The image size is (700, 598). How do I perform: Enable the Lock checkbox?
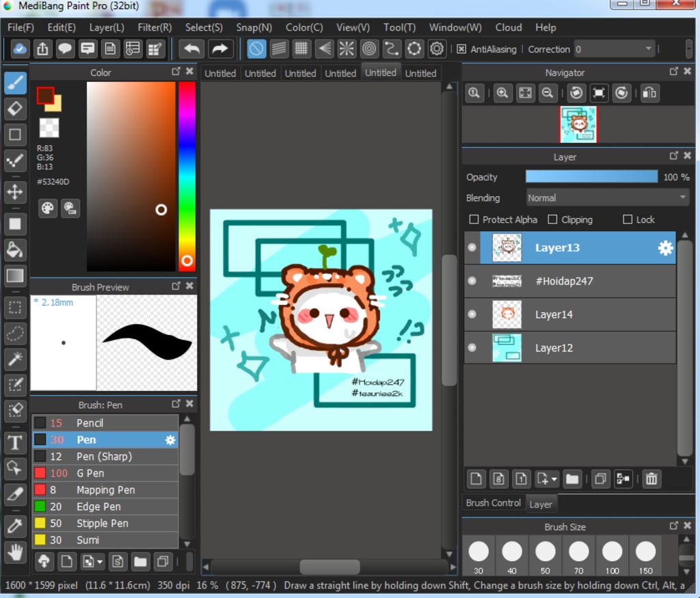(628, 219)
